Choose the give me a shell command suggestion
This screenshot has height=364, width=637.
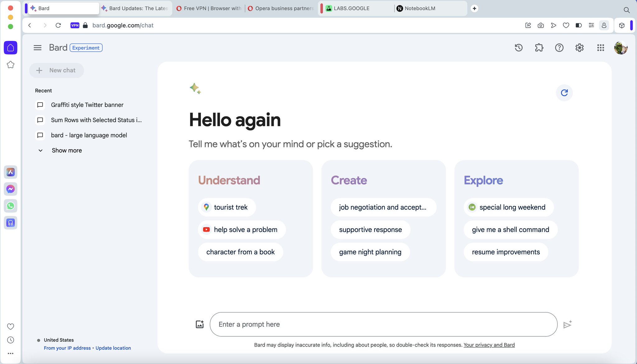point(510,230)
